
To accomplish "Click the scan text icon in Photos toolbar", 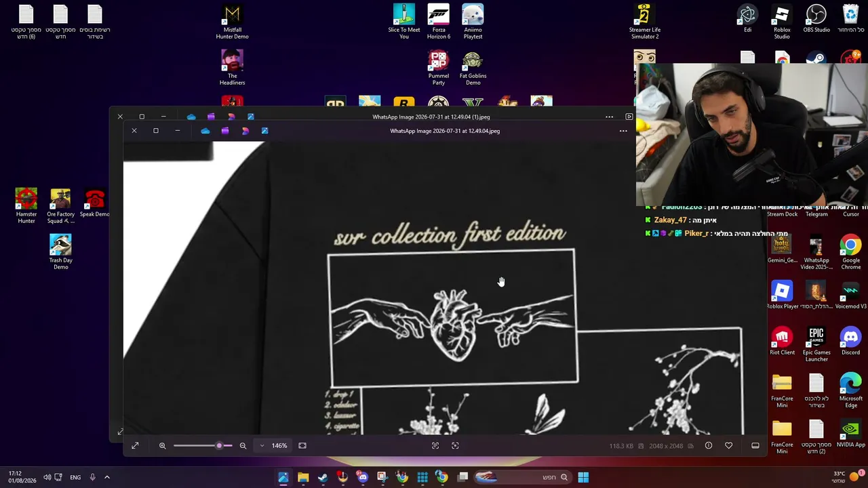I will 435,445.
